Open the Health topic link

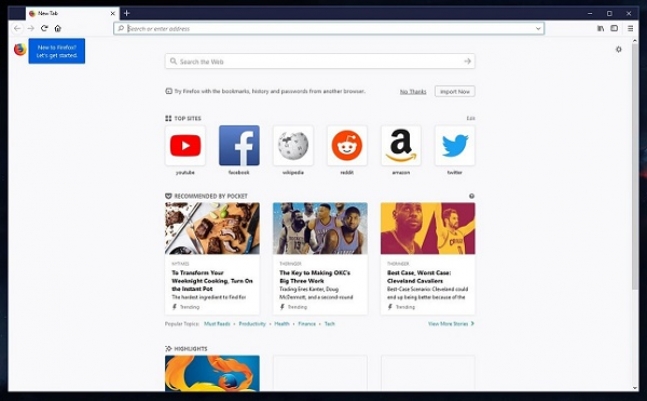(282, 324)
